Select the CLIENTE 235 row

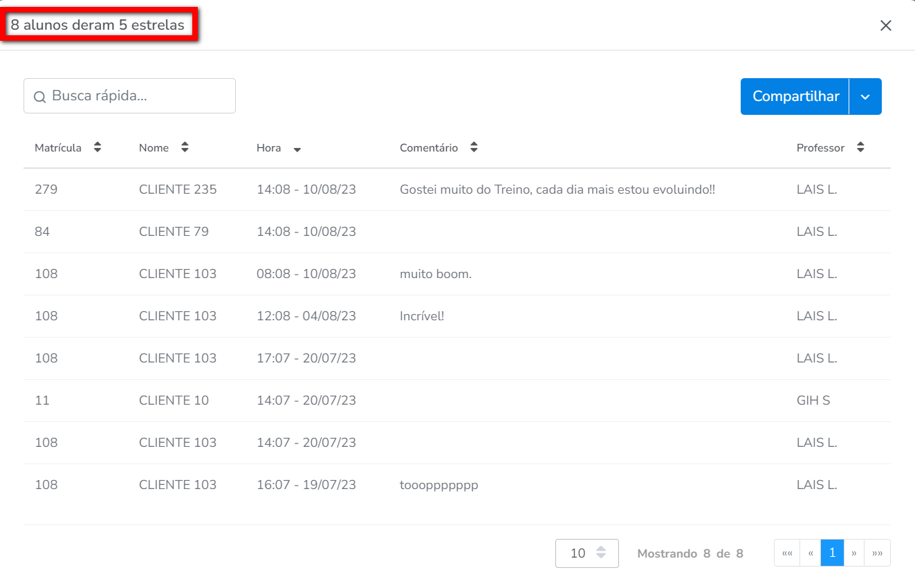pyautogui.click(x=178, y=190)
